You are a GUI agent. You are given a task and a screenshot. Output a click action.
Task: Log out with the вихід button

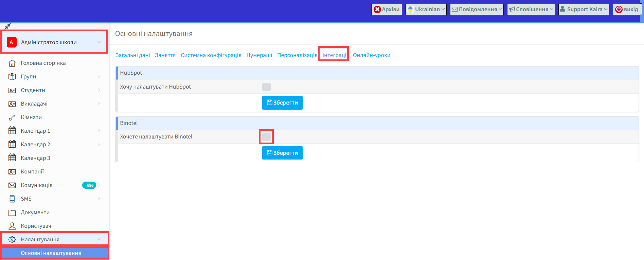(627, 10)
